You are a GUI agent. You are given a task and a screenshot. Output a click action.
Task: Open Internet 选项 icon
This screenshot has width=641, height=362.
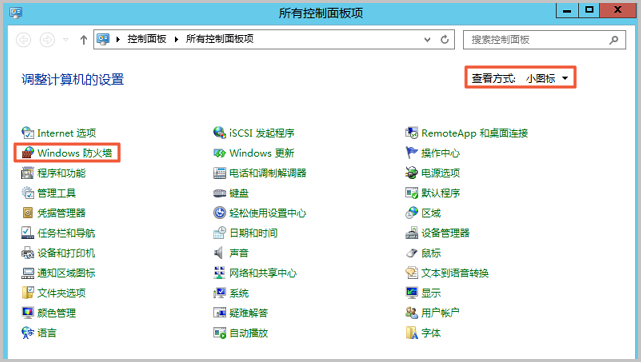tap(27, 133)
